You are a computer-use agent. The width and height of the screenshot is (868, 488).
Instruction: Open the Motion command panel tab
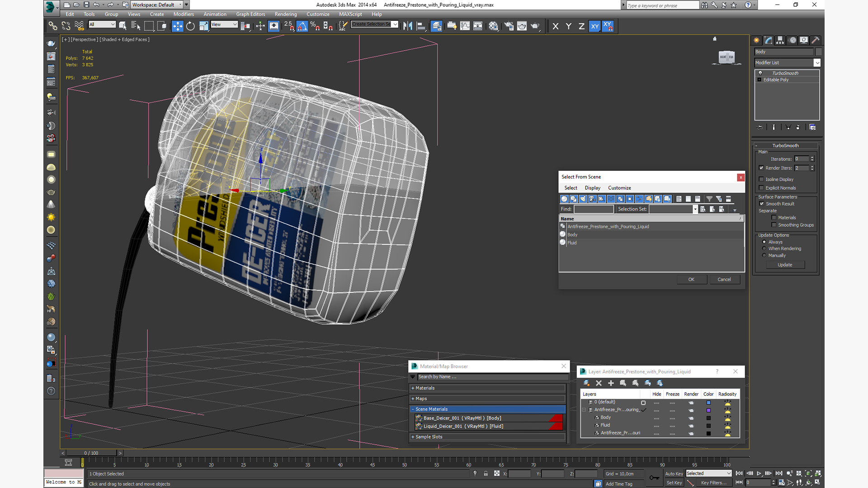click(793, 40)
